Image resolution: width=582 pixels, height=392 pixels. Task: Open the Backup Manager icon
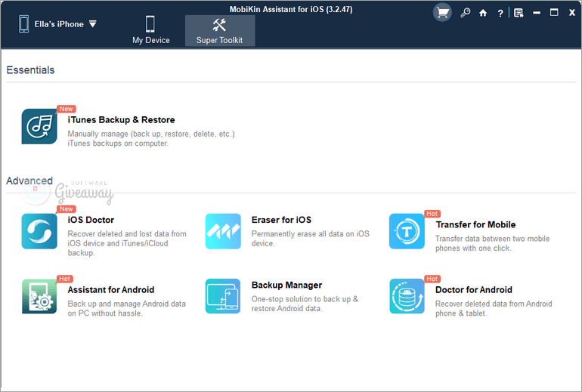(x=223, y=296)
